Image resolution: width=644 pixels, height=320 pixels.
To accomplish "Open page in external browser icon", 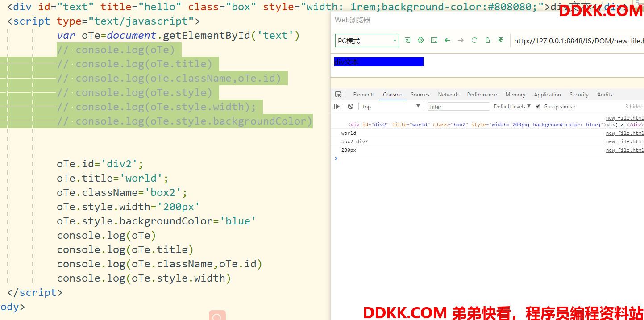I will [x=407, y=40].
